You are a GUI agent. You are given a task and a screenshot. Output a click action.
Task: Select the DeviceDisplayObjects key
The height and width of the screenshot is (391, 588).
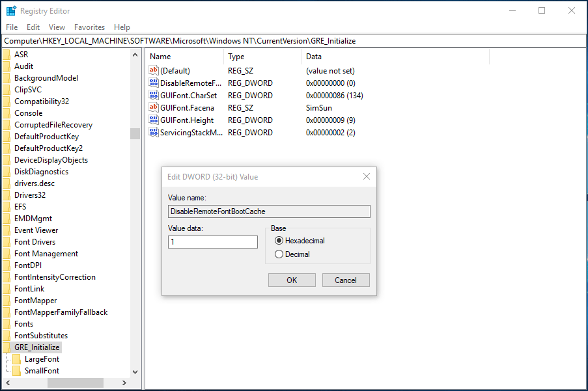(x=51, y=160)
